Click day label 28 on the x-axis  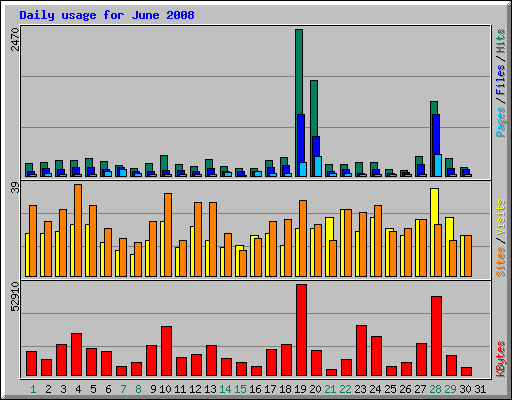point(435,389)
